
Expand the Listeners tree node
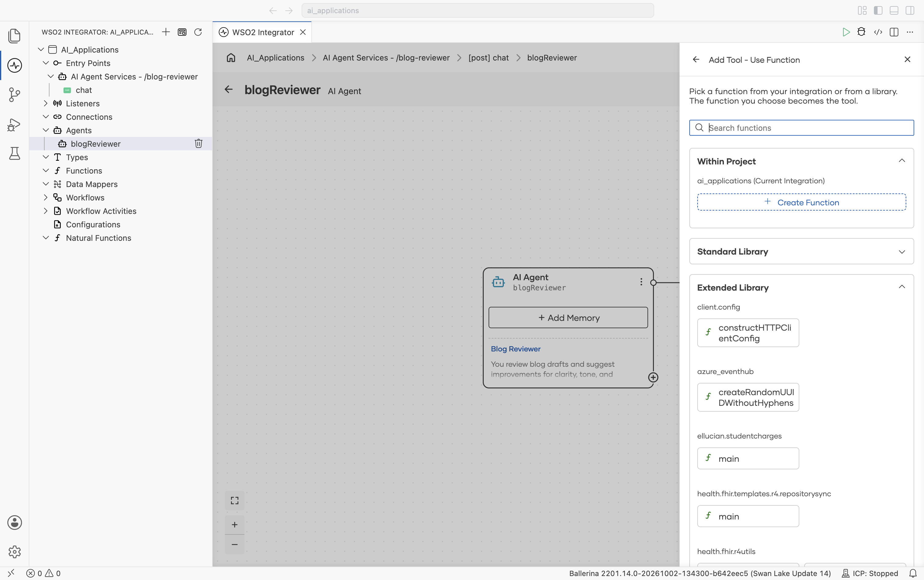click(46, 103)
